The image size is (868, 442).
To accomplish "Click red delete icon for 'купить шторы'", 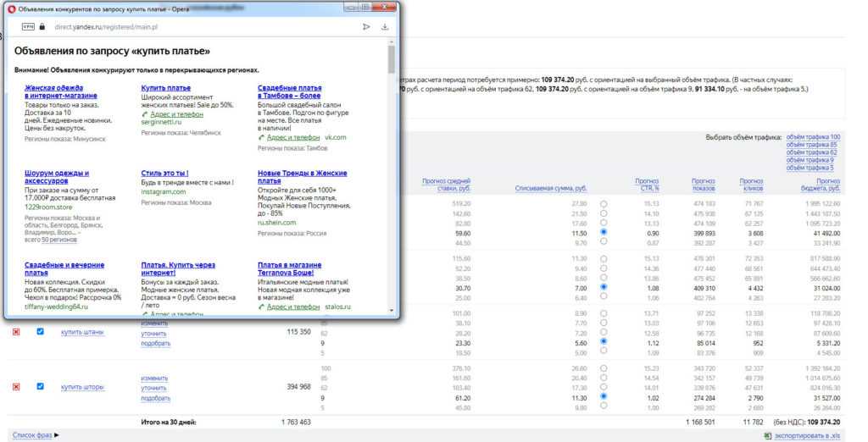I will [15, 387].
